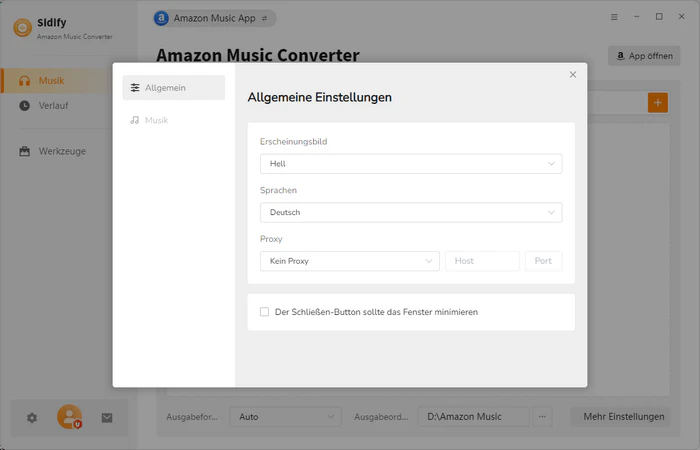Open the hamburger menu in title bar
700x450 pixels.
pos(614,17)
